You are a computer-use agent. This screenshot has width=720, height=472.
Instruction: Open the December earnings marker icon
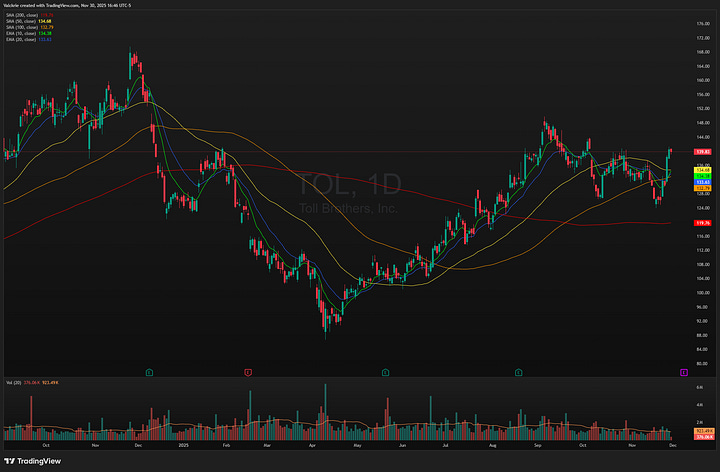coord(149,372)
